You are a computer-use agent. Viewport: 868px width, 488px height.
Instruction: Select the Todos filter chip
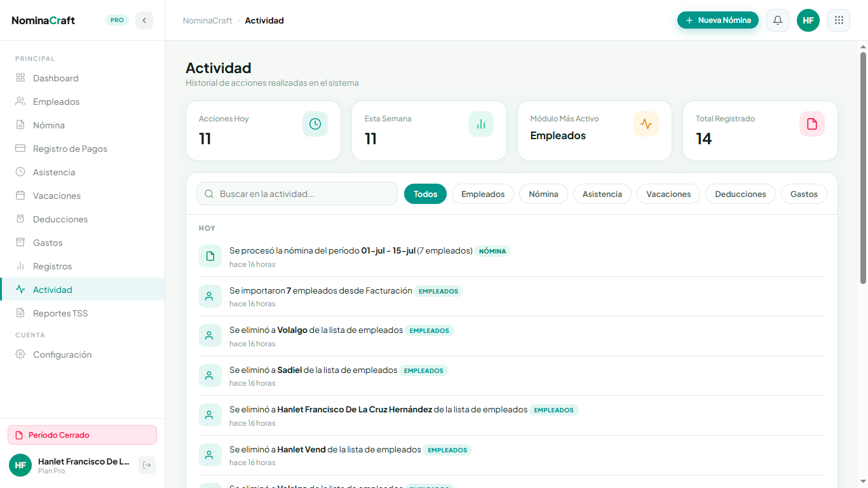(425, 194)
